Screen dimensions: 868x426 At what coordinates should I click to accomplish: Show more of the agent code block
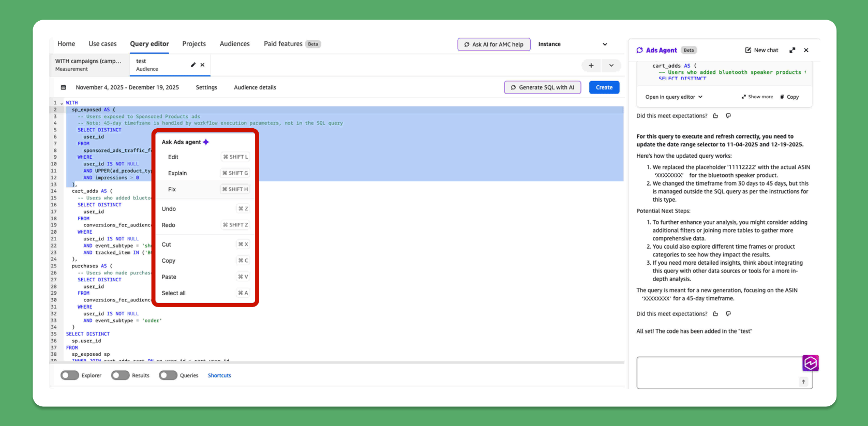pos(757,97)
